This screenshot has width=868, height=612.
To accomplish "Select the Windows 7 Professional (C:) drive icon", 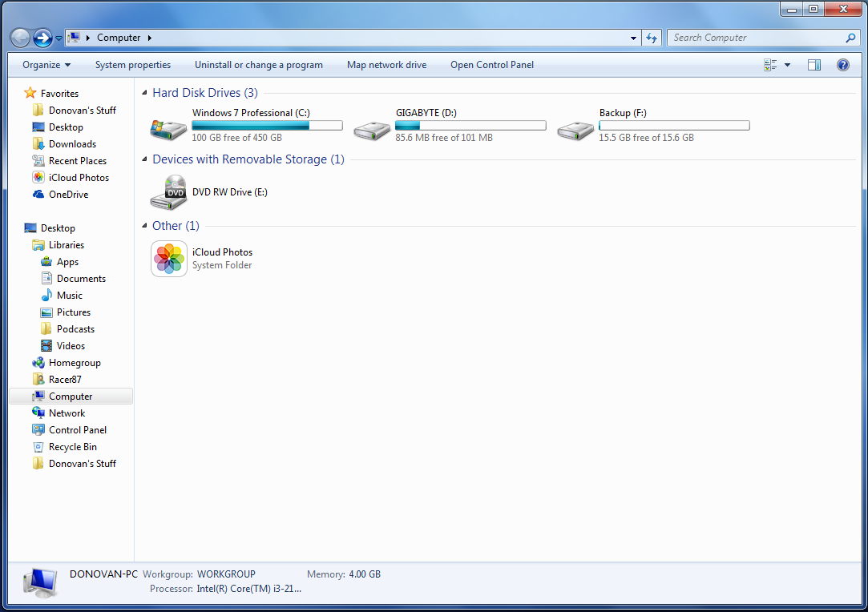I will 168,130.
